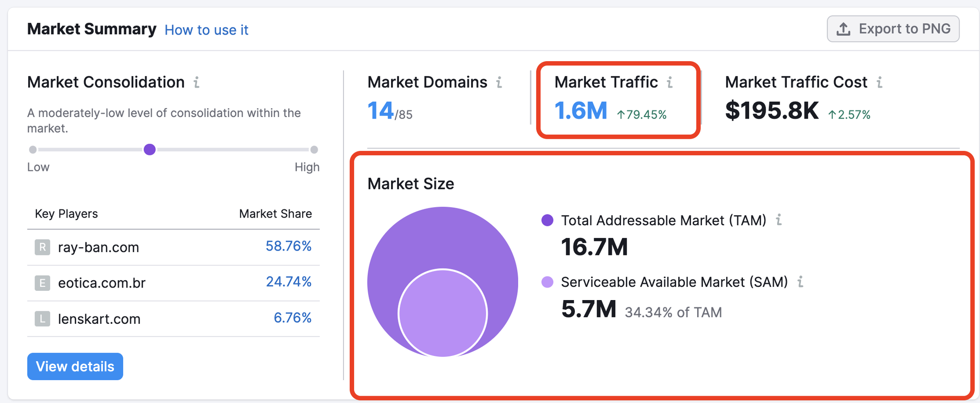This screenshot has height=403, width=980.
Task: Click the Market Domains info icon
Action: tap(499, 83)
